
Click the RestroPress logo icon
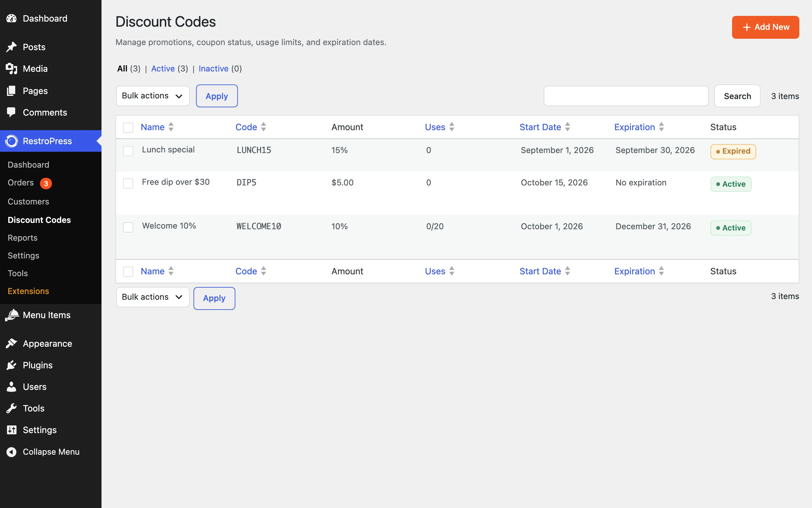(11, 141)
